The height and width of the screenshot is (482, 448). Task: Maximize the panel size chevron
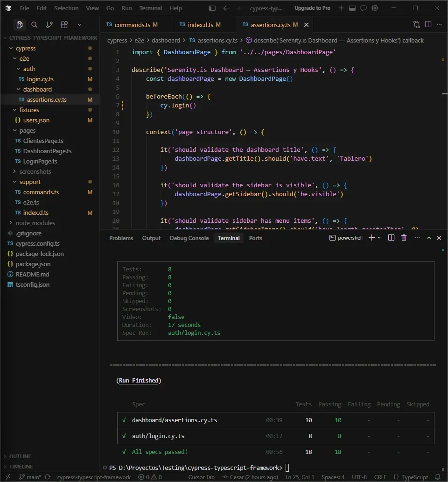click(x=429, y=238)
